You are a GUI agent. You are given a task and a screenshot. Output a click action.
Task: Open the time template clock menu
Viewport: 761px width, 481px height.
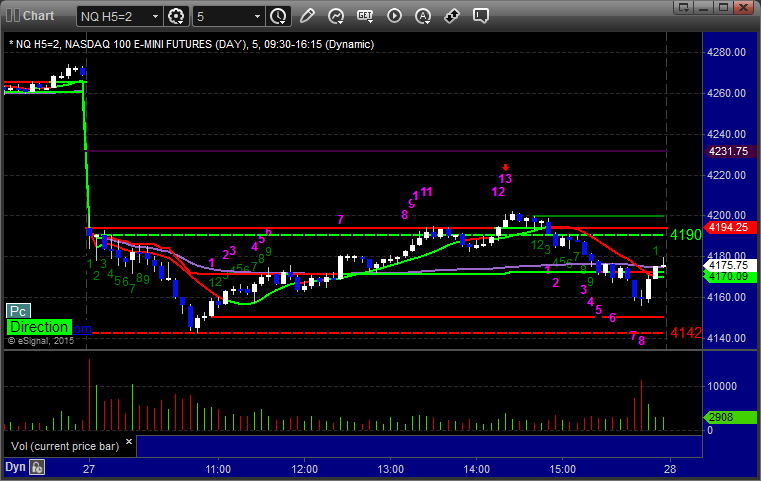click(279, 16)
